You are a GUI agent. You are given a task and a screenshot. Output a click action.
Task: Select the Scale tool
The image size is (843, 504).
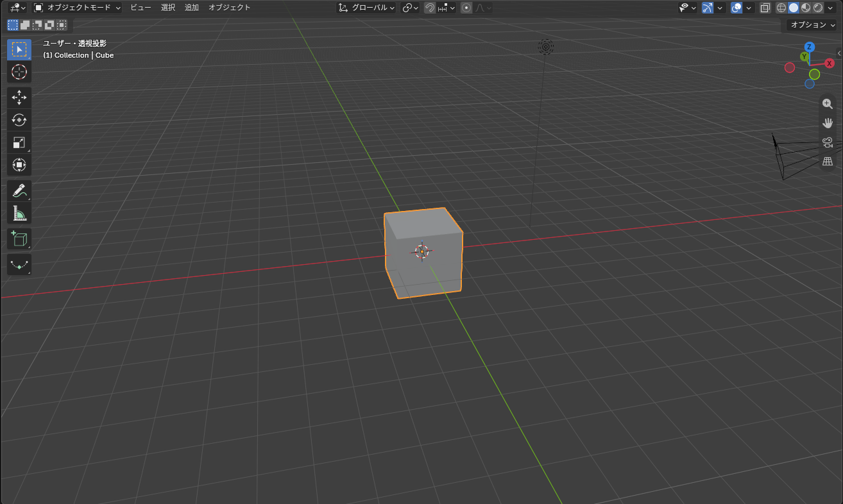coord(19,142)
